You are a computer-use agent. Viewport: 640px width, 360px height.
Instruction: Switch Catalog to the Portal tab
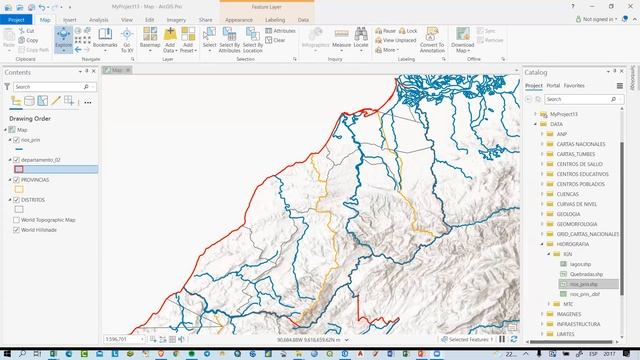coord(553,86)
